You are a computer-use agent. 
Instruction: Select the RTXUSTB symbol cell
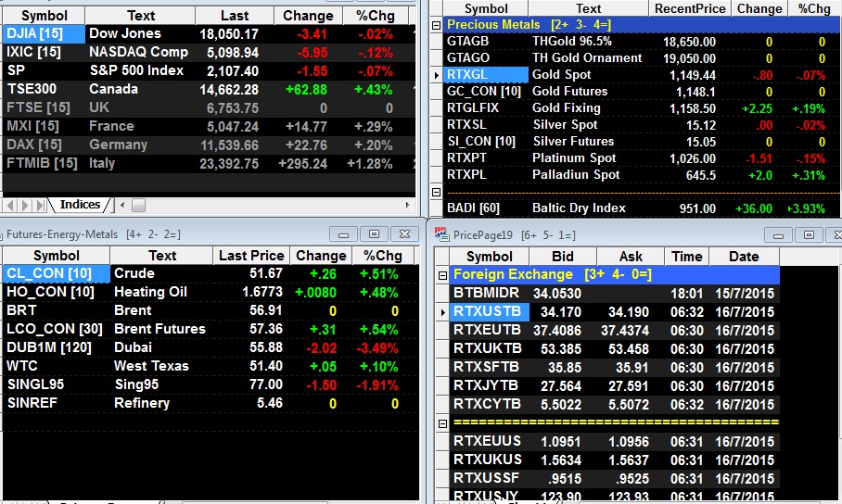click(490, 312)
